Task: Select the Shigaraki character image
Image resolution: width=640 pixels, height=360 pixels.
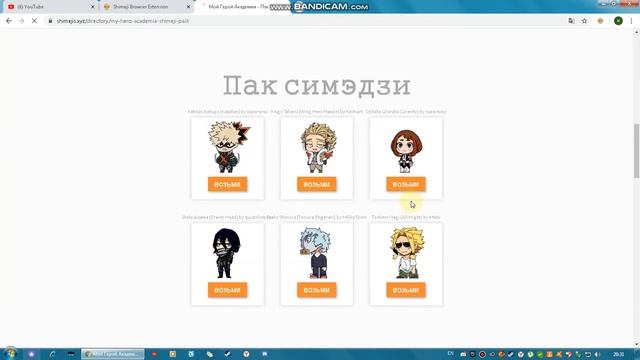Action: [x=316, y=253]
